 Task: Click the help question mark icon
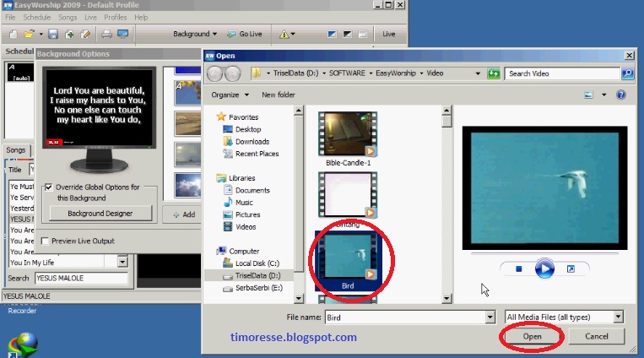coord(621,95)
